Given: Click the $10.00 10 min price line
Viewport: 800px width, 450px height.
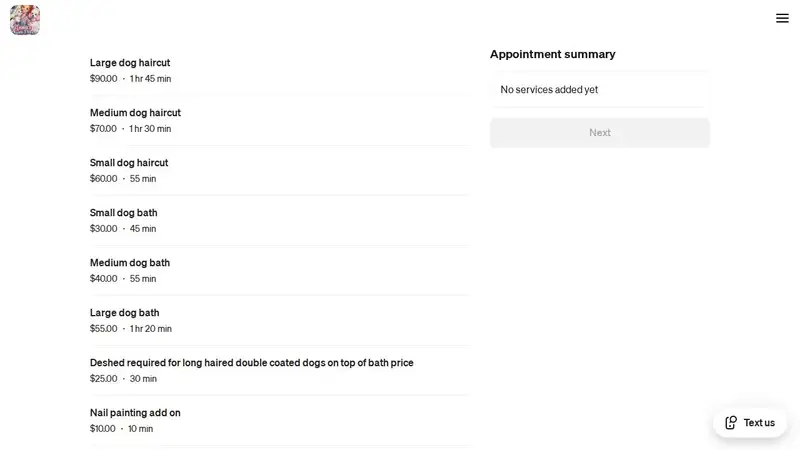Looking at the screenshot, I should [x=121, y=429].
